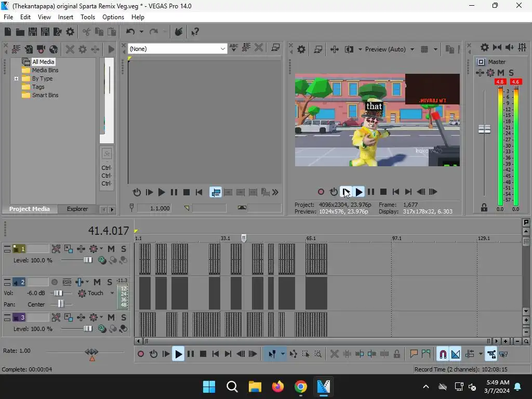Go to start in timeline transport
Viewport: 532px width, 399px height.
(x=216, y=354)
